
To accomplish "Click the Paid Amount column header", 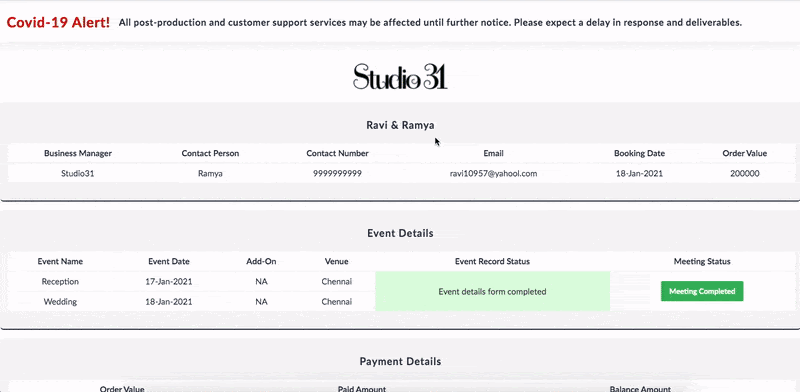I will click(361, 389).
